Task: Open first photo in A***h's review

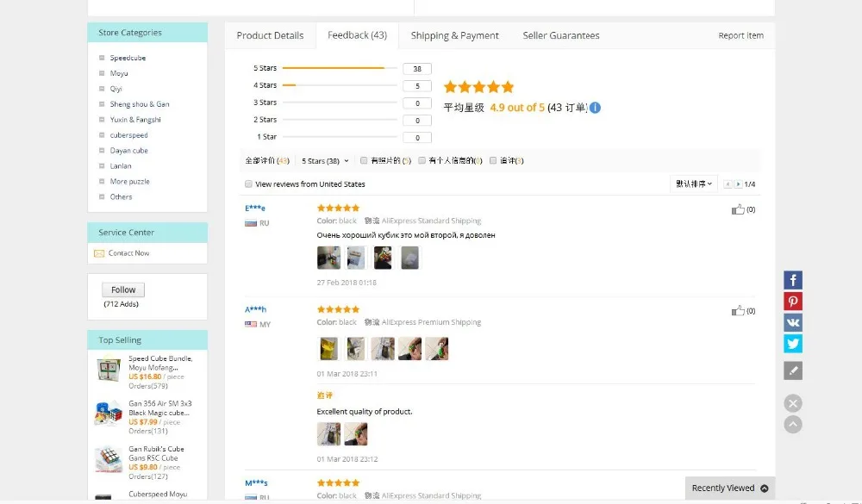Action: [328, 348]
